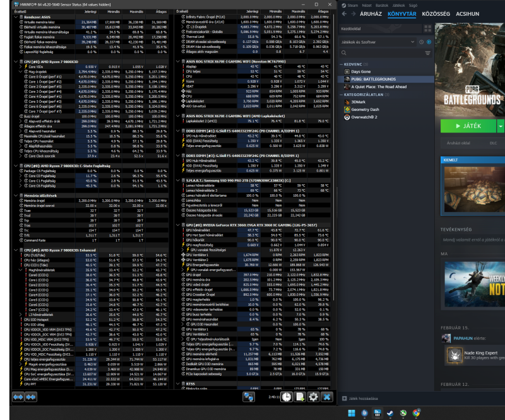The width and height of the screenshot is (505, 420).
Task: Open HWiNFO taskbar icon
Action: pyautogui.click(x=377, y=413)
